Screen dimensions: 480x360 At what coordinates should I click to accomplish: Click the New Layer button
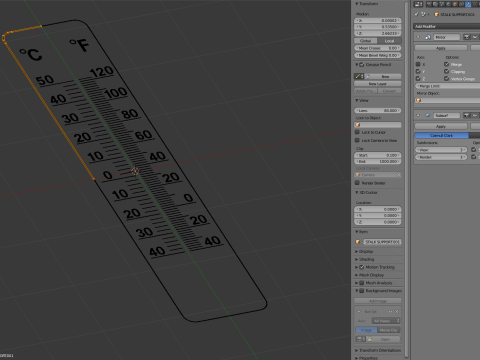click(x=378, y=84)
